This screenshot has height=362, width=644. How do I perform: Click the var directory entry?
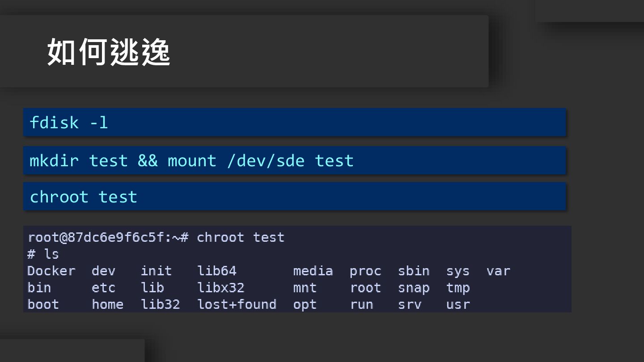pyautogui.click(x=498, y=271)
